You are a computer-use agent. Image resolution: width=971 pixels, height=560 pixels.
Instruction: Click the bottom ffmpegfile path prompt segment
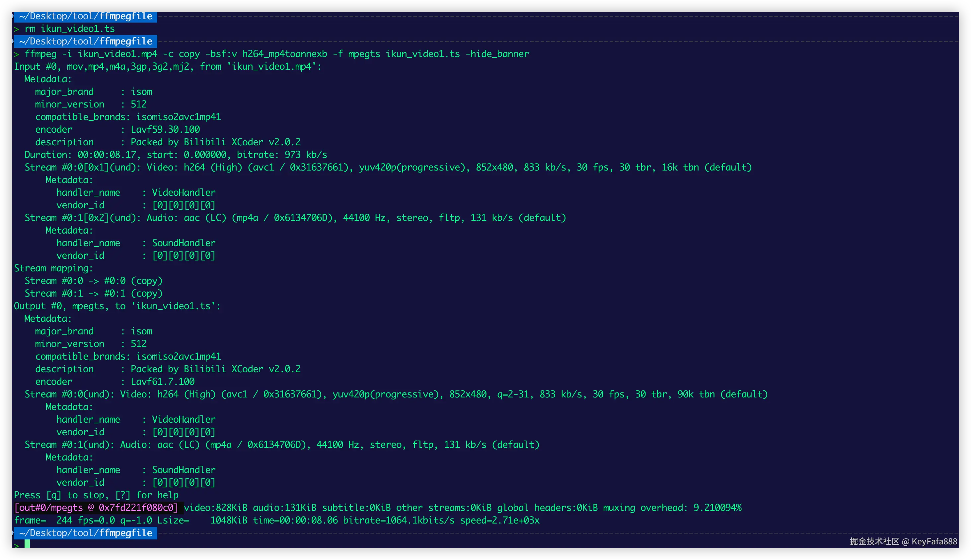click(x=86, y=533)
